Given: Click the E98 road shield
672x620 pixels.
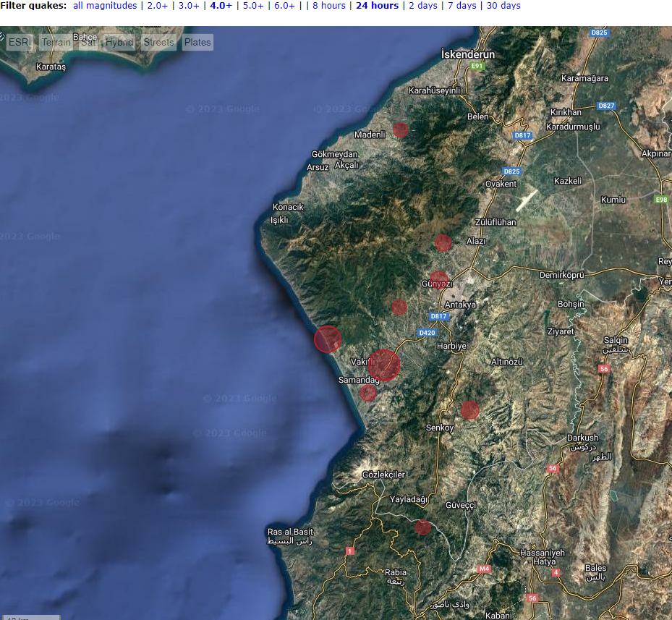Looking at the screenshot, I should (x=661, y=200).
